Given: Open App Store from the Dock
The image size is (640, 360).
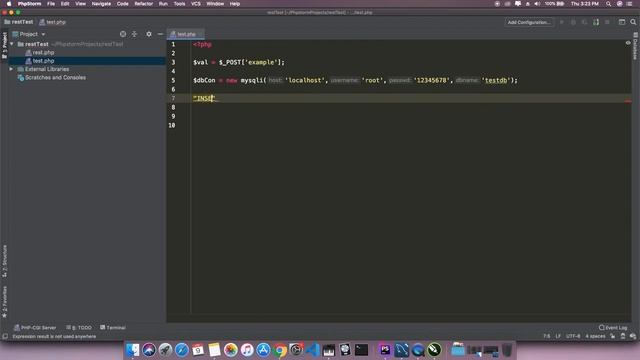Looking at the screenshot, I should 263,350.
